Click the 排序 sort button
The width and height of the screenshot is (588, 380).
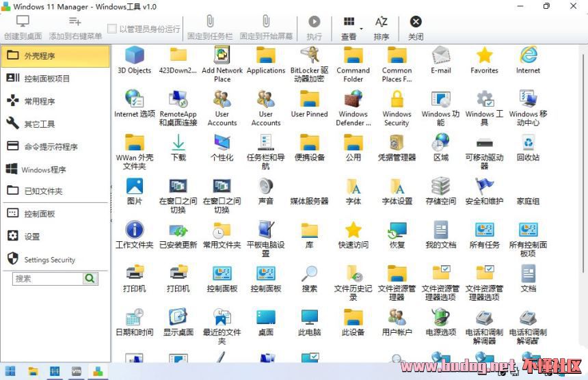(381, 28)
